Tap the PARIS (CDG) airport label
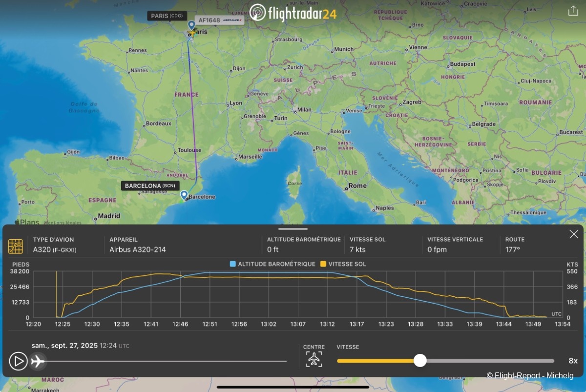Image resolution: width=586 pixels, height=392 pixels. tap(167, 16)
